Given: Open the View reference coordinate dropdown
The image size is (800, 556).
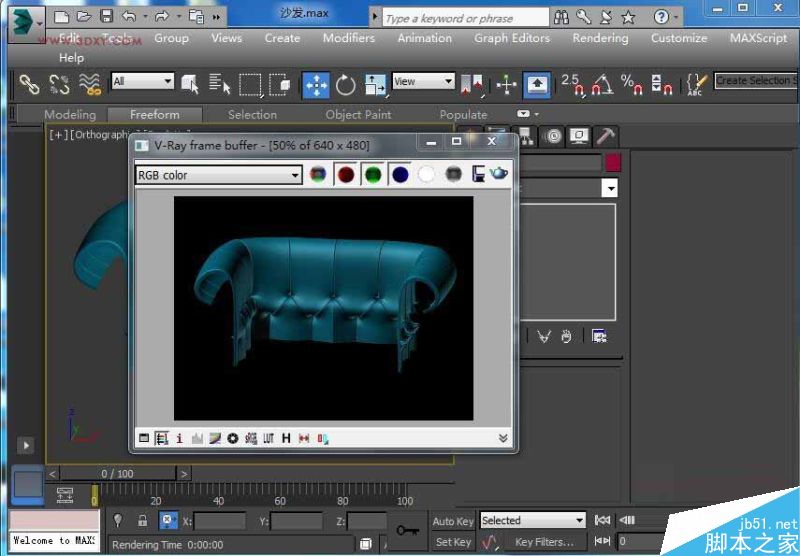Looking at the screenshot, I should pyautogui.click(x=423, y=81).
